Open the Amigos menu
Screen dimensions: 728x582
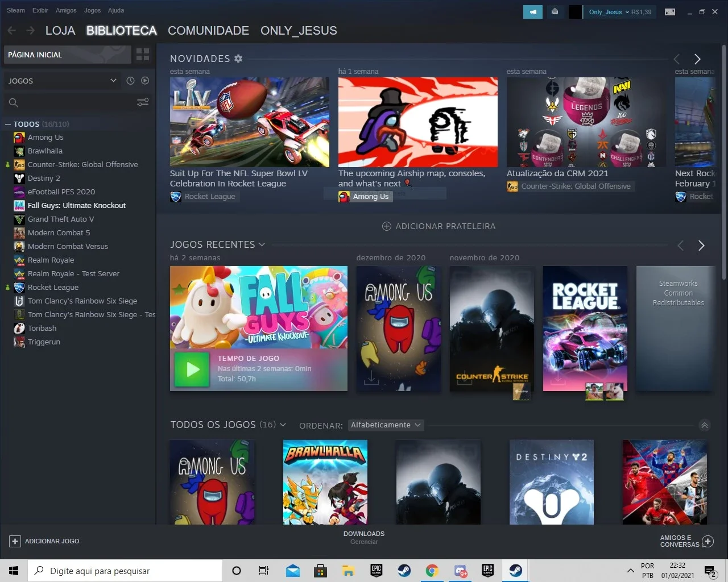point(66,10)
